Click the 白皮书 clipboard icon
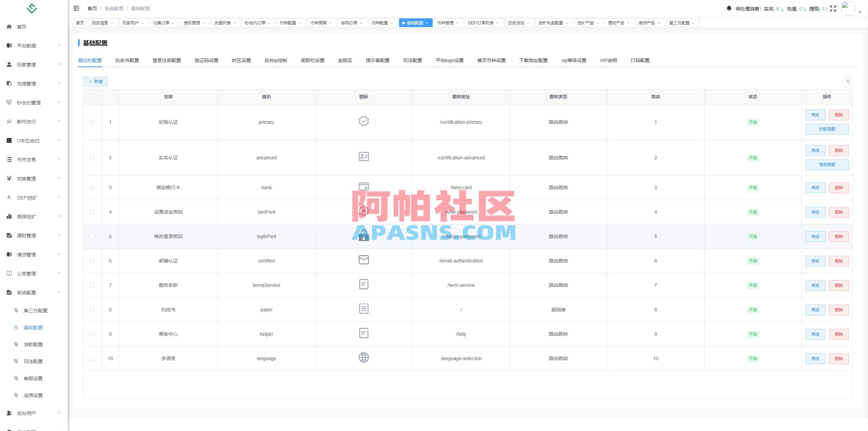The image size is (868, 431). pyautogui.click(x=363, y=309)
